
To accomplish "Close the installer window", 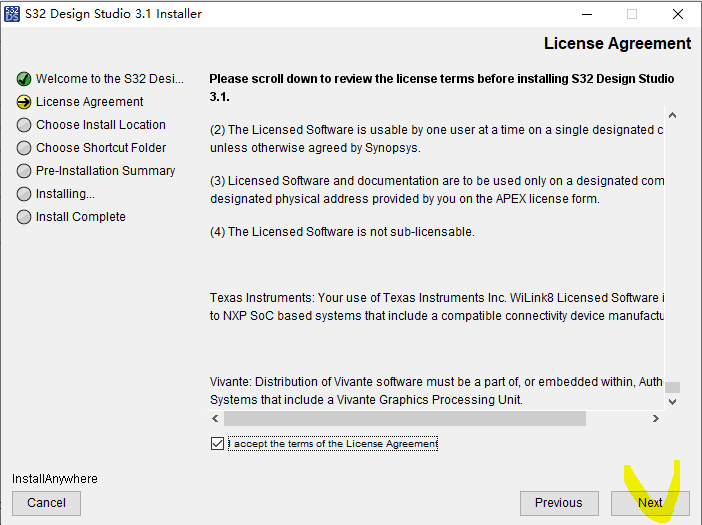I will click(678, 14).
